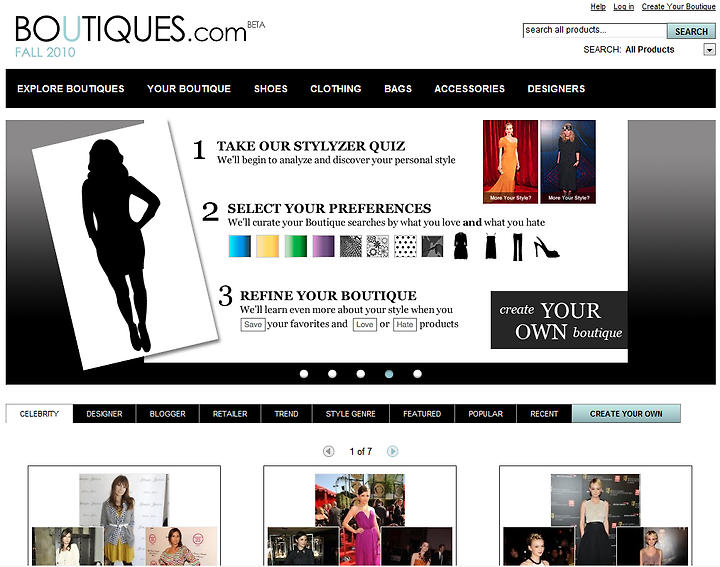Screen dimensions: 720x567
Task: Open the Bags menu
Action: pos(398,89)
